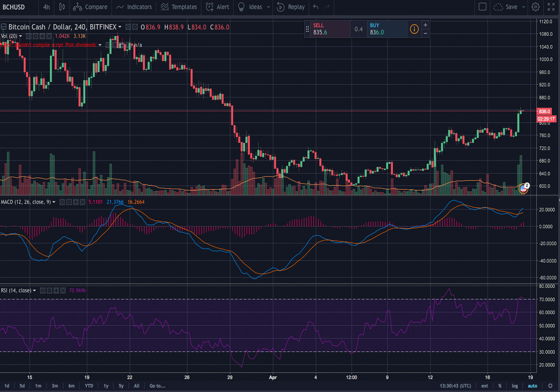Remove the RSI indicator with X
Viewport: 560px width, 392px height.
pyautogui.click(x=63, y=290)
